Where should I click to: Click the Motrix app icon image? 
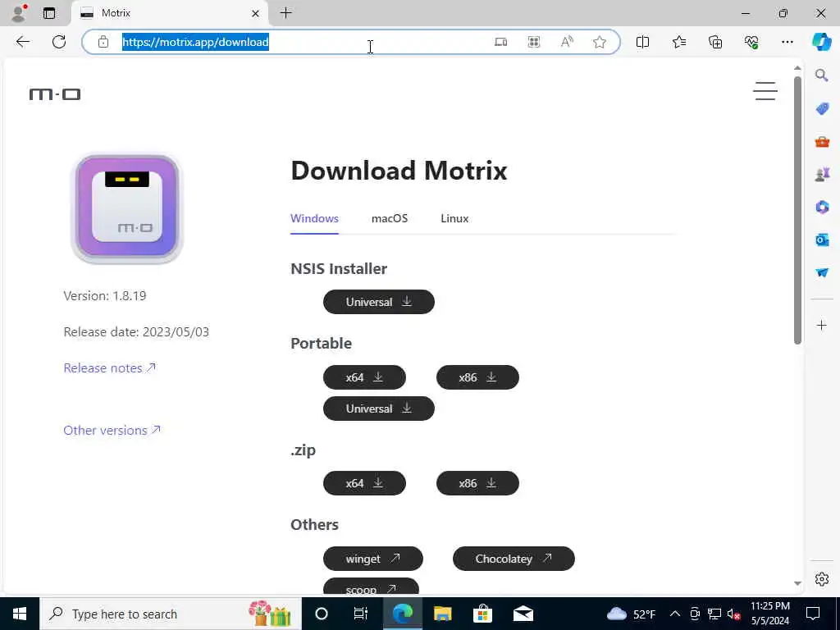click(127, 209)
